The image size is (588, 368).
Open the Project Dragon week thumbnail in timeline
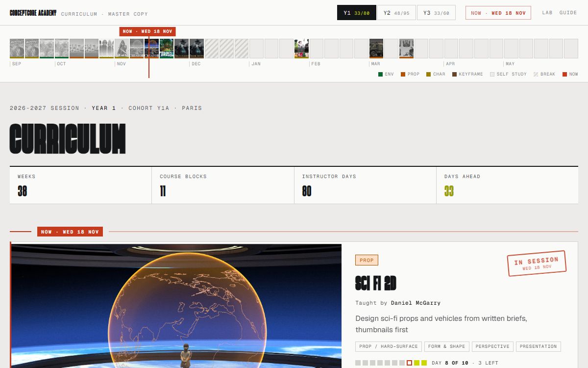coord(167,49)
